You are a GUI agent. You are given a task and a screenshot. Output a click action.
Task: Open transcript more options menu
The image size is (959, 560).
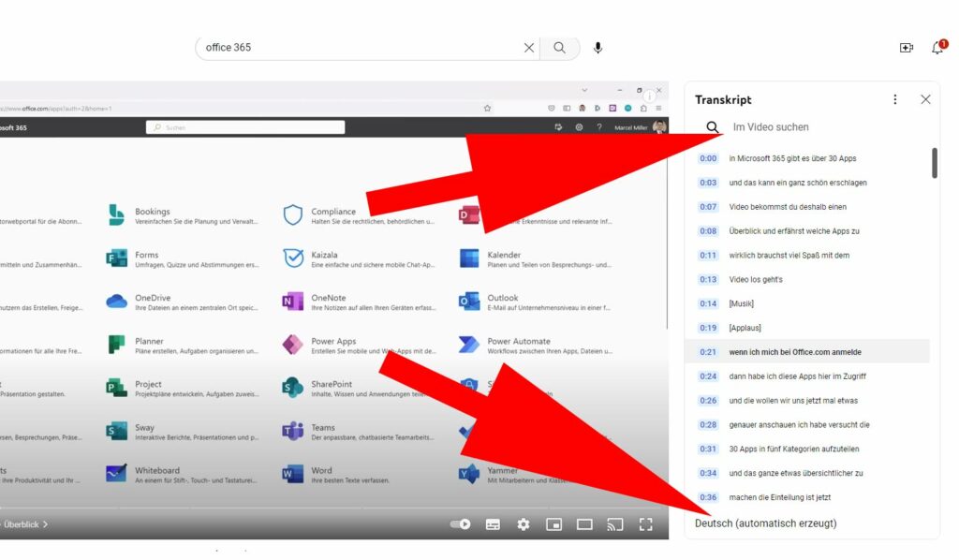pyautogui.click(x=894, y=99)
